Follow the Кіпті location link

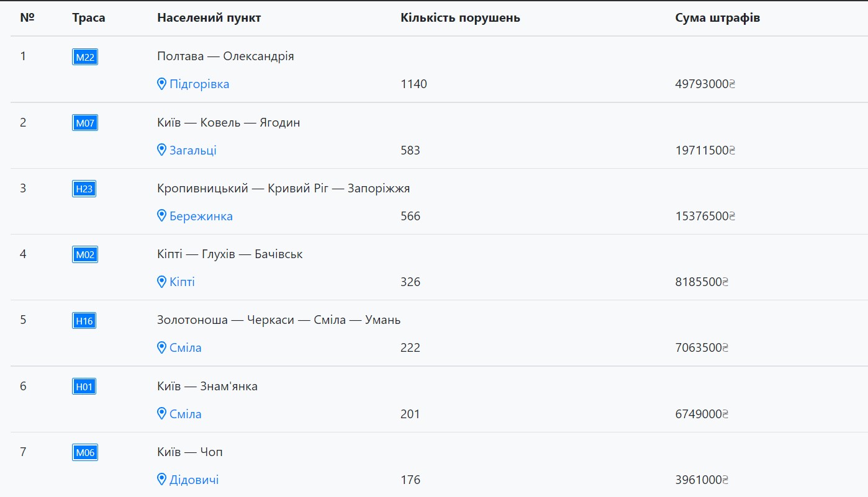point(182,282)
